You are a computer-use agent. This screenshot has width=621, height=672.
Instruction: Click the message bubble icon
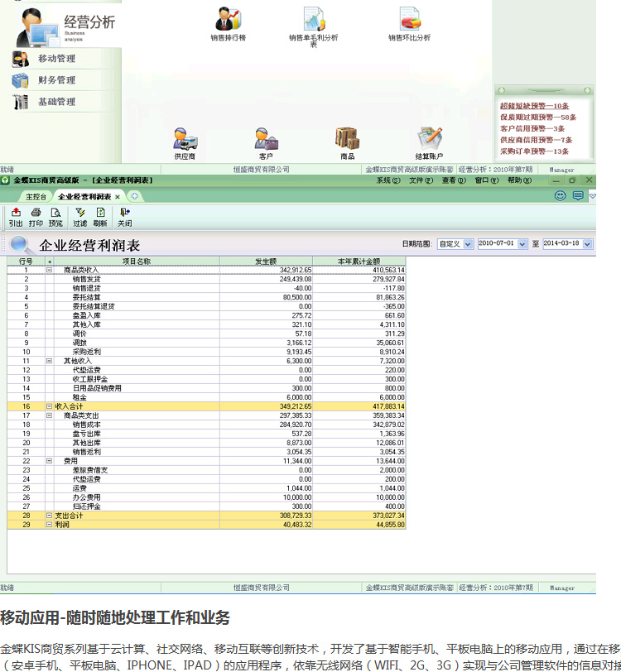(578, 196)
